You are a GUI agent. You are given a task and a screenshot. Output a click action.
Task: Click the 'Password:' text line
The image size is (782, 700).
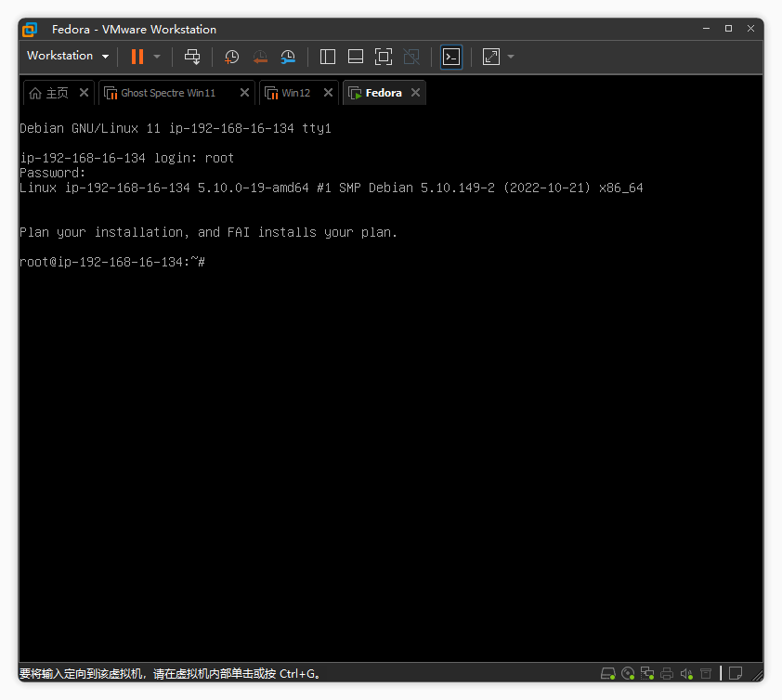point(52,173)
